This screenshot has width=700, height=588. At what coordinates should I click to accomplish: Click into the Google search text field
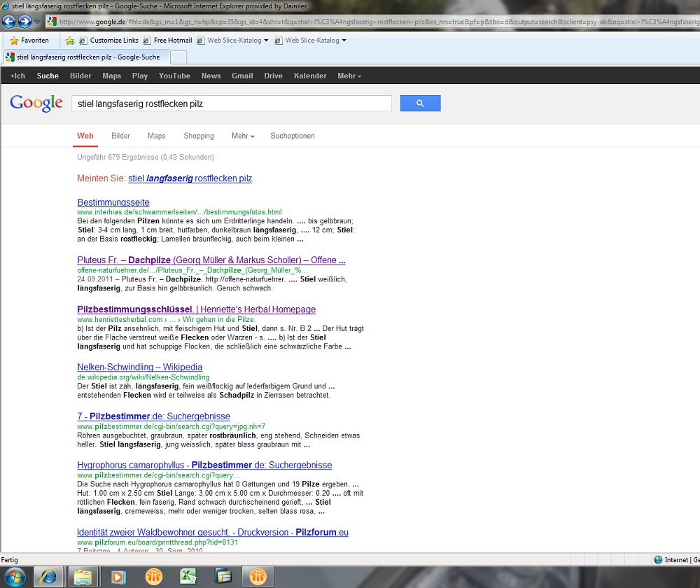231,104
